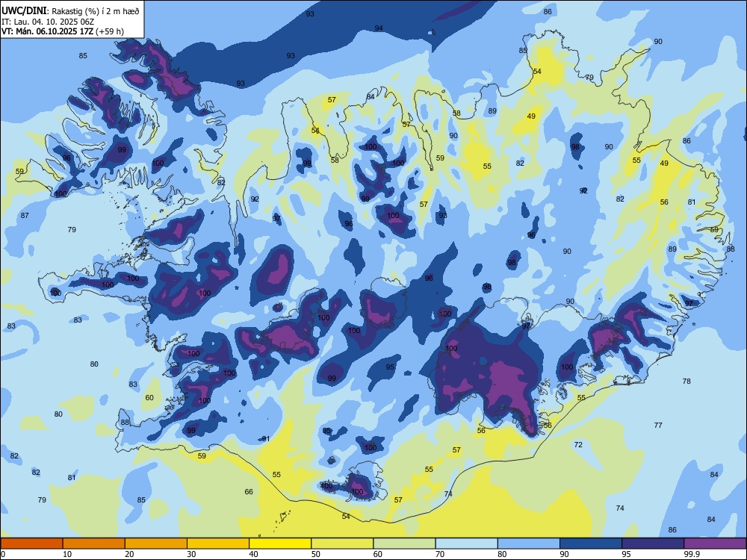Click the "50" label on the legend scale
The width and height of the screenshot is (747, 560).
pyautogui.click(x=315, y=554)
